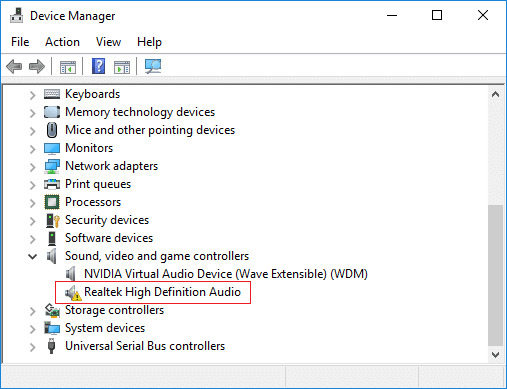Click the vertical scrollbar thumb
This screenshot has width=507, height=389.
[x=495, y=275]
